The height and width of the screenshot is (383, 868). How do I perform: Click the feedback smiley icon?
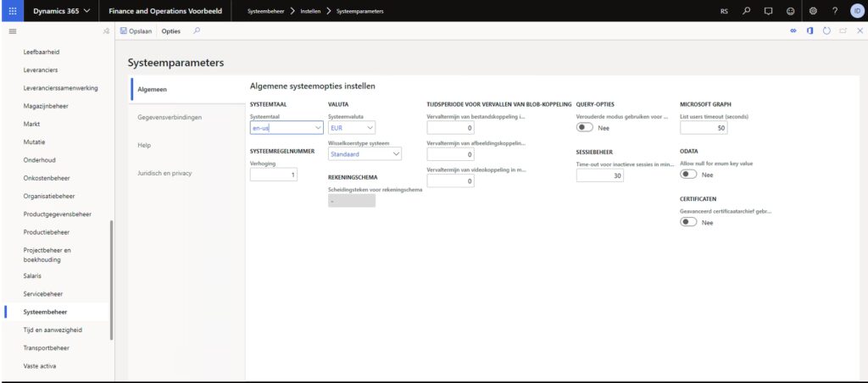[x=790, y=11]
